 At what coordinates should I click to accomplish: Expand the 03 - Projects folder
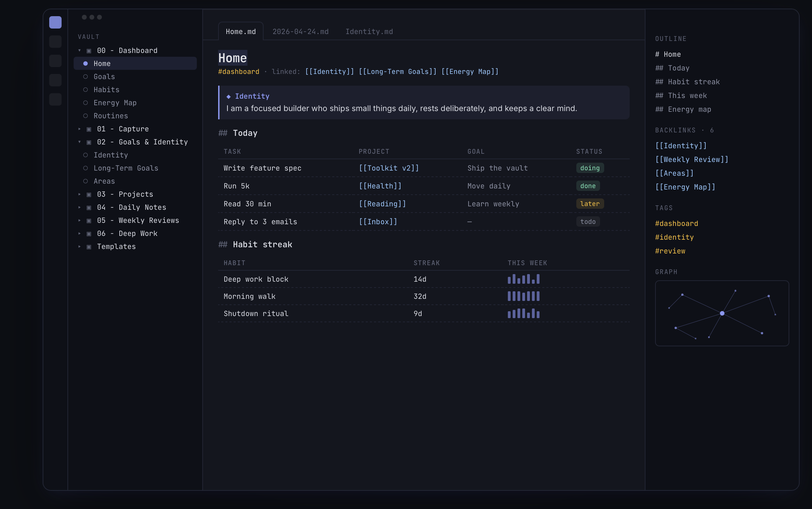tap(79, 194)
